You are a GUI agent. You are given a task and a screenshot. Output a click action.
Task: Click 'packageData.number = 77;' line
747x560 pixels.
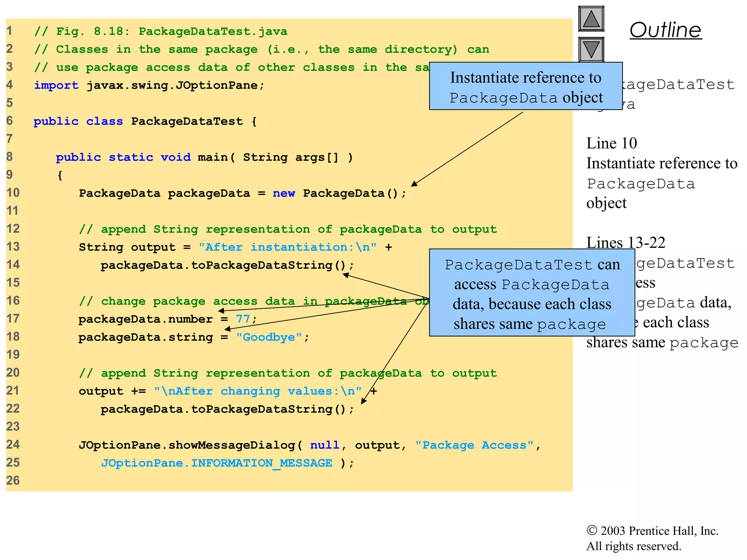[x=168, y=319]
